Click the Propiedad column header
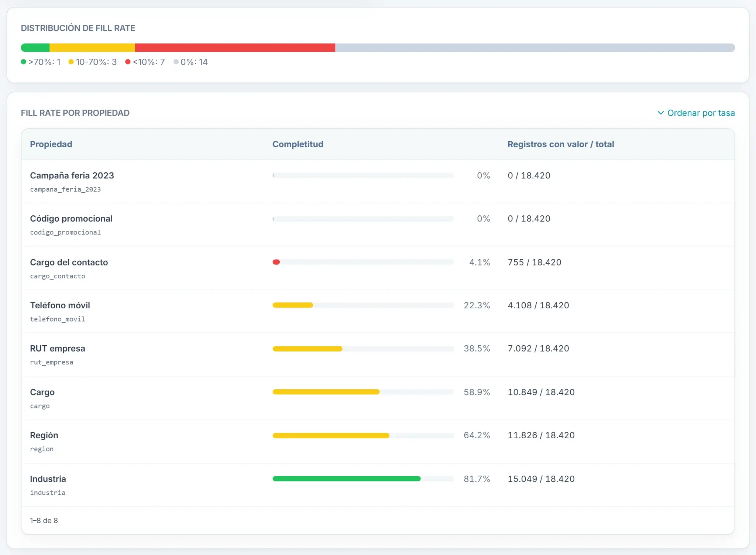Viewport: 756px width, 555px height. (51, 144)
